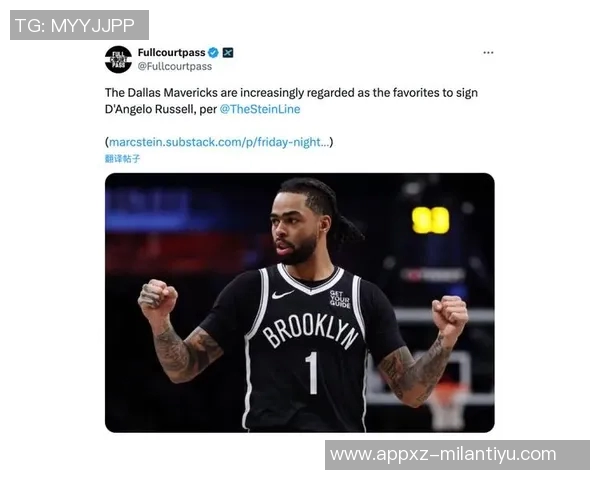
Task: Click the affiliate badge beside the verified checkmark
Action: tap(228, 52)
